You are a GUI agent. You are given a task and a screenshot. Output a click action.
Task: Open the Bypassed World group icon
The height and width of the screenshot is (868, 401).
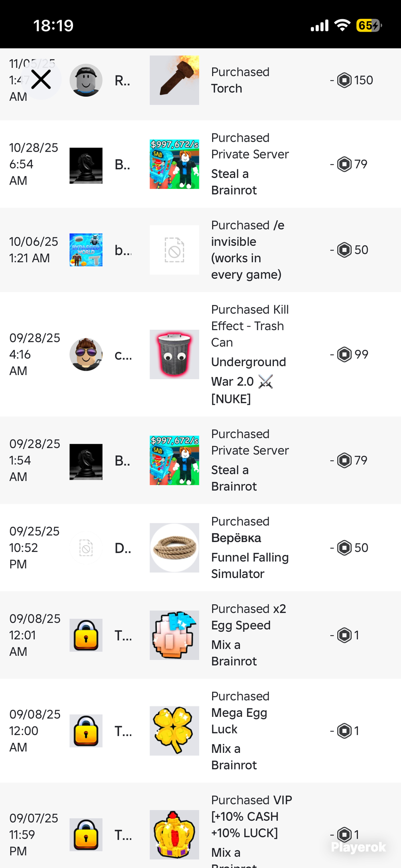click(86, 250)
